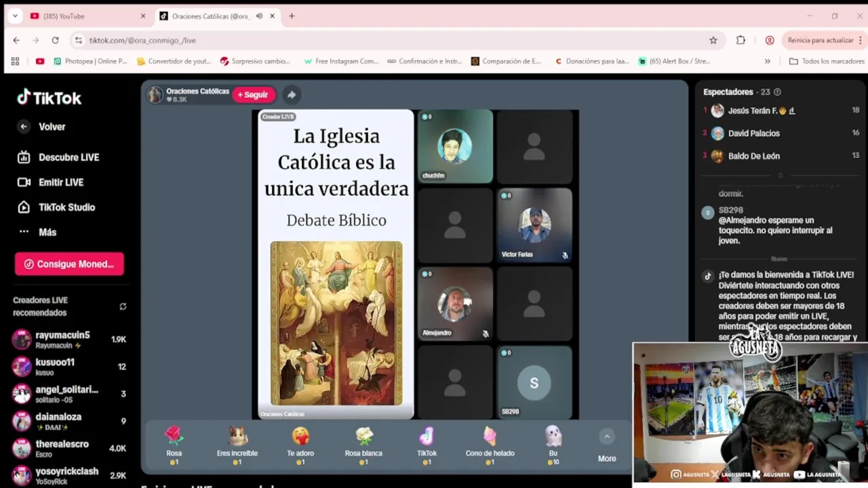Refresh recommended LIVE creators list
Screen dimensions: 868x488
point(123,306)
